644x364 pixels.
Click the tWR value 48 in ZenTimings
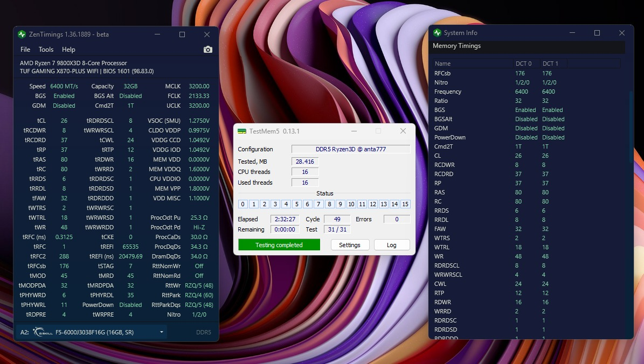(64, 227)
